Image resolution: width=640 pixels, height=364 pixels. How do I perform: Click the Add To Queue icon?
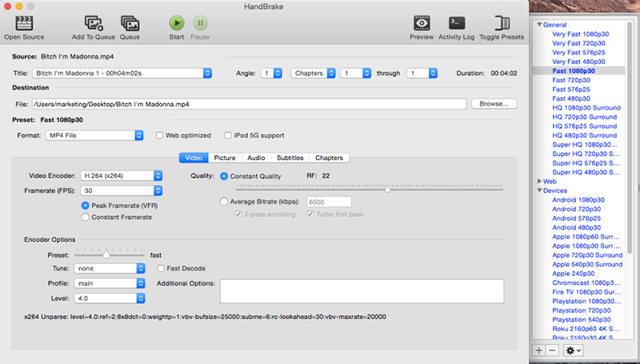click(x=94, y=23)
